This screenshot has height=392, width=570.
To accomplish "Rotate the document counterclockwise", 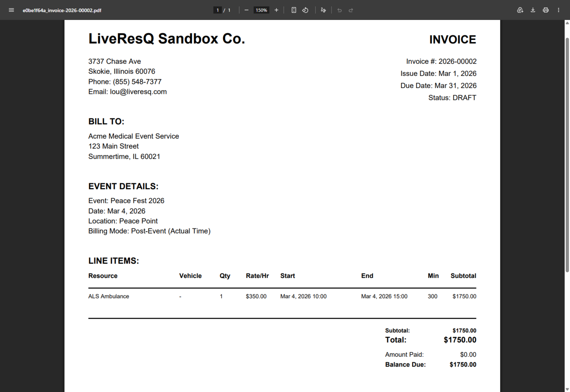I will tap(305, 10).
